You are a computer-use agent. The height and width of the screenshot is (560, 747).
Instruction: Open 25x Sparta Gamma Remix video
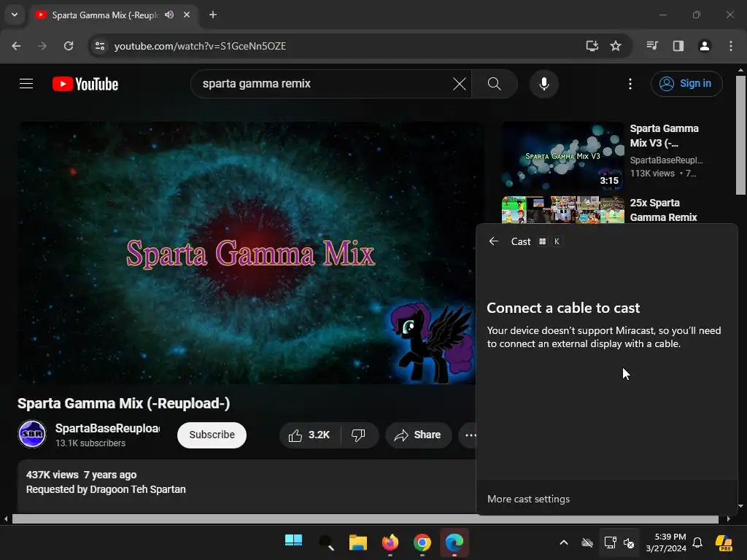663,210
